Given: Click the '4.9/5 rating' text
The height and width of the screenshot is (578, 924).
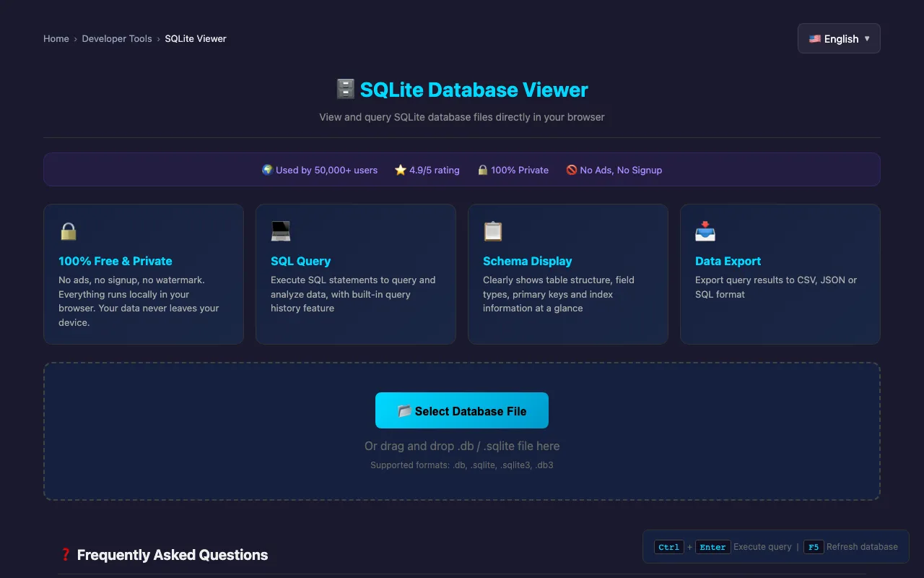Looking at the screenshot, I should [x=435, y=171].
